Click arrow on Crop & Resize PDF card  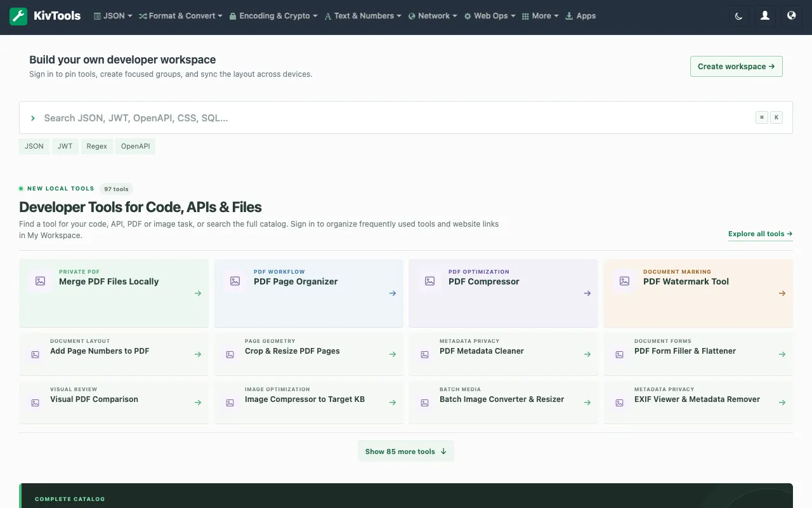pos(393,354)
